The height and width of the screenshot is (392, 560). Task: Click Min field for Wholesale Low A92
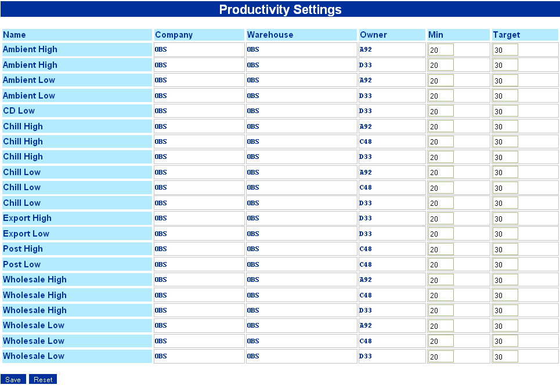click(x=440, y=326)
